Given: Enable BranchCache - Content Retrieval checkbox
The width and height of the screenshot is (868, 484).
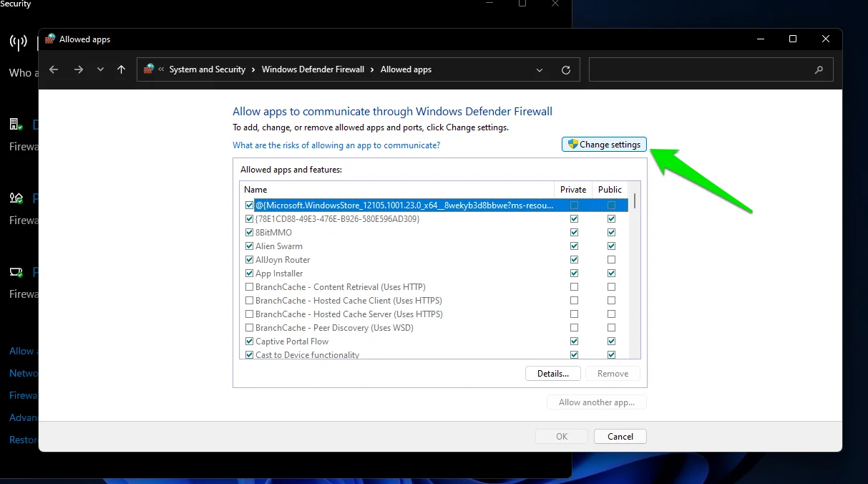Looking at the screenshot, I should tap(249, 287).
